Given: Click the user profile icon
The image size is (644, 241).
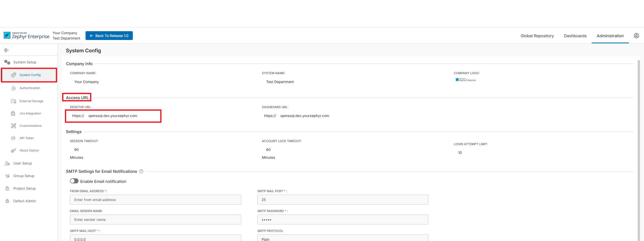Looking at the screenshot, I should point(636,36).
